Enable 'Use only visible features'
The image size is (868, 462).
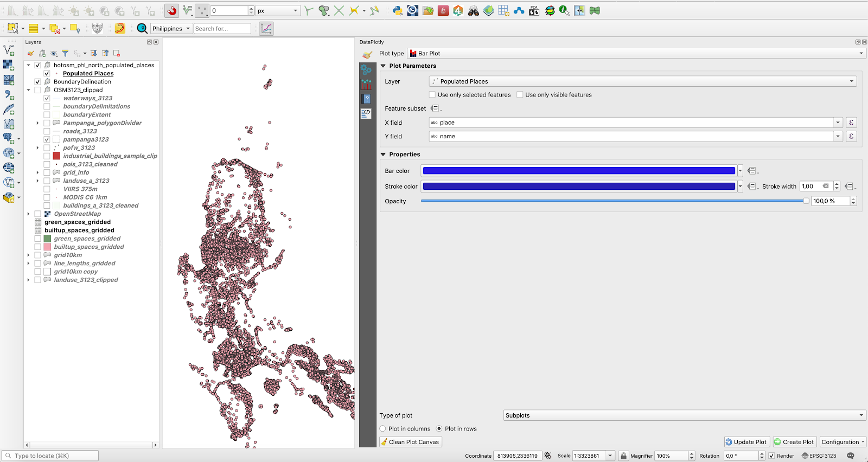click(520, 95)
